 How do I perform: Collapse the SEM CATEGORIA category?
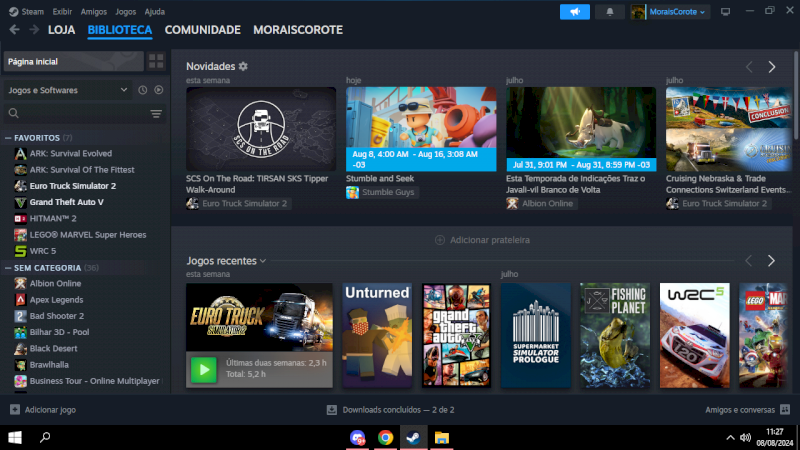8,267
